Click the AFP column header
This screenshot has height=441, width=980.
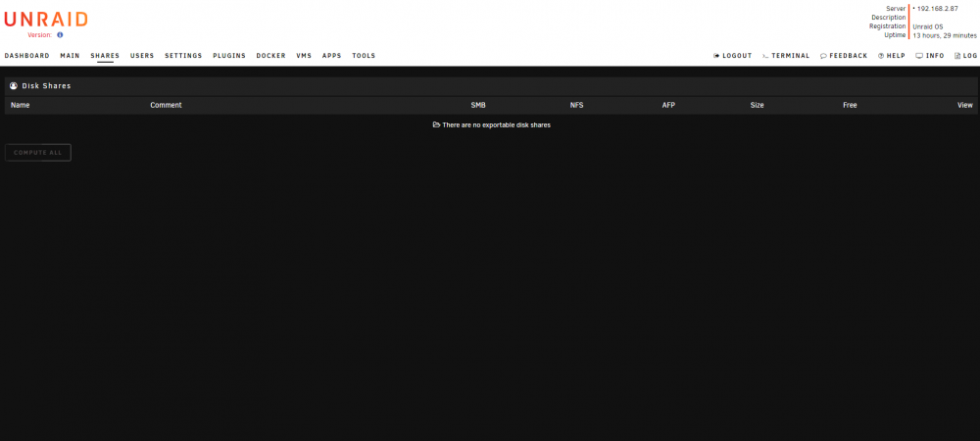668,105
